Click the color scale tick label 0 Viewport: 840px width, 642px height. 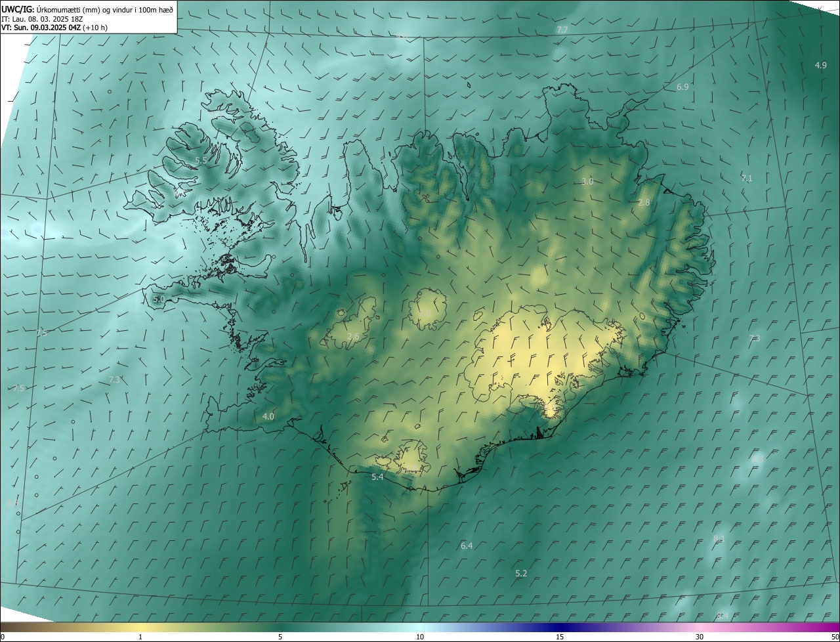(x=3, y=637)
